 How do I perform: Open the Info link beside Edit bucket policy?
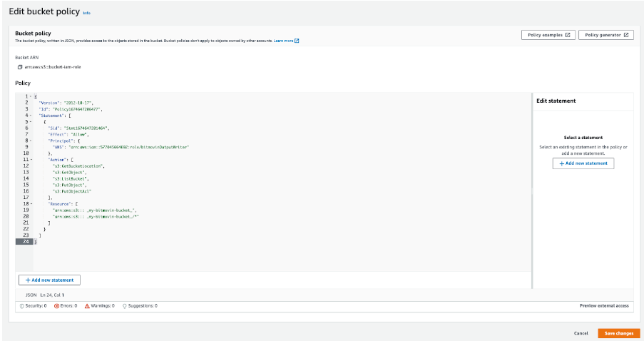[x=87, y=13]
